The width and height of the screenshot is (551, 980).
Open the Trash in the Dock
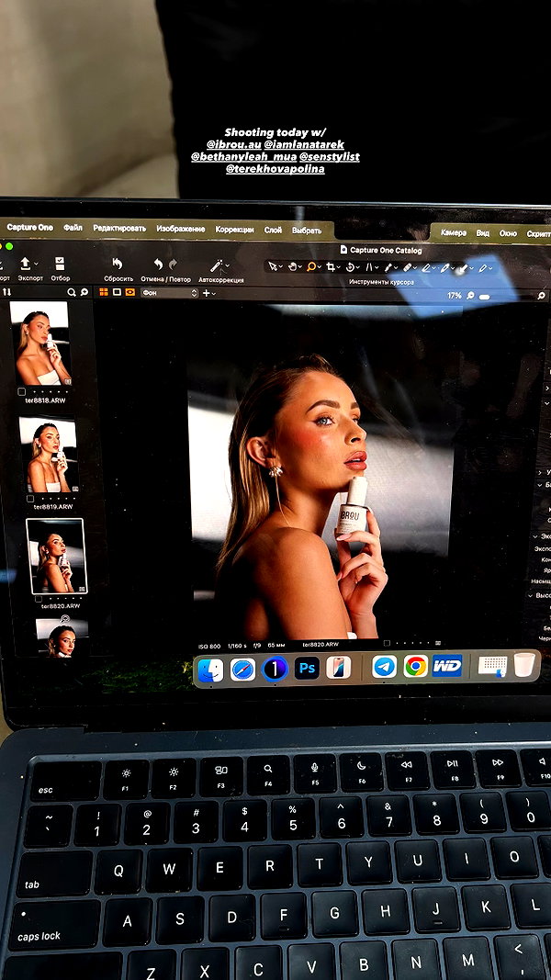524,664
